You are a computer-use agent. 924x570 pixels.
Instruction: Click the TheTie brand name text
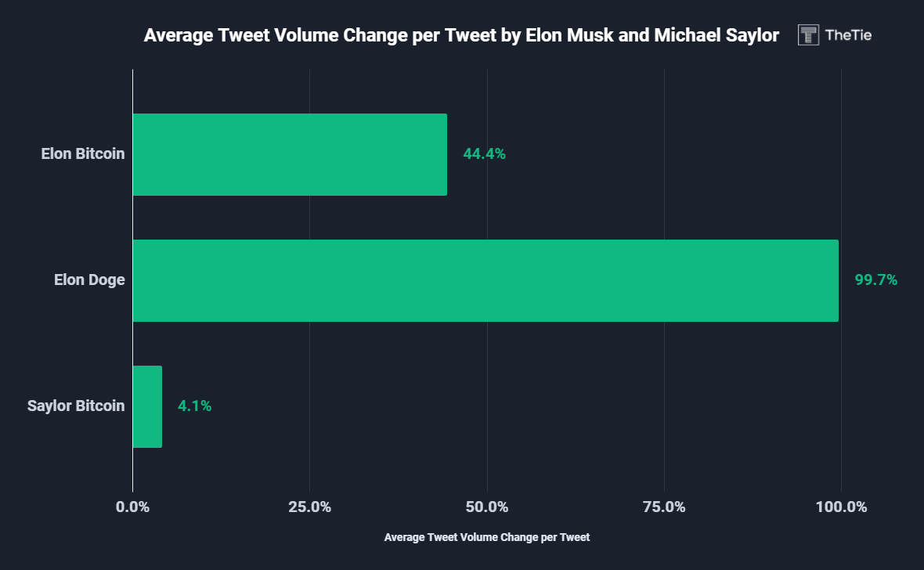(x=848, y=35)
